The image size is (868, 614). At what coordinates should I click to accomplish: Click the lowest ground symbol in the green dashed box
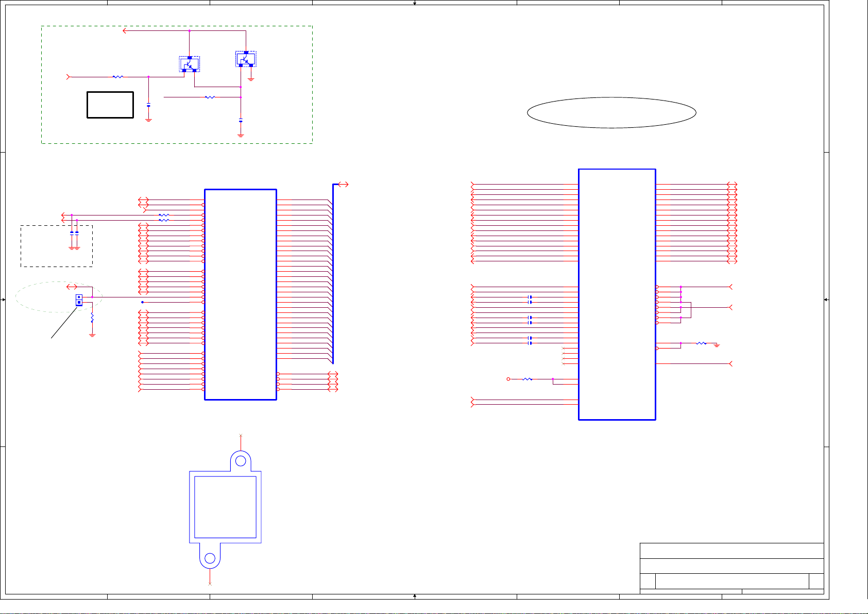click(x=241, y=135)
